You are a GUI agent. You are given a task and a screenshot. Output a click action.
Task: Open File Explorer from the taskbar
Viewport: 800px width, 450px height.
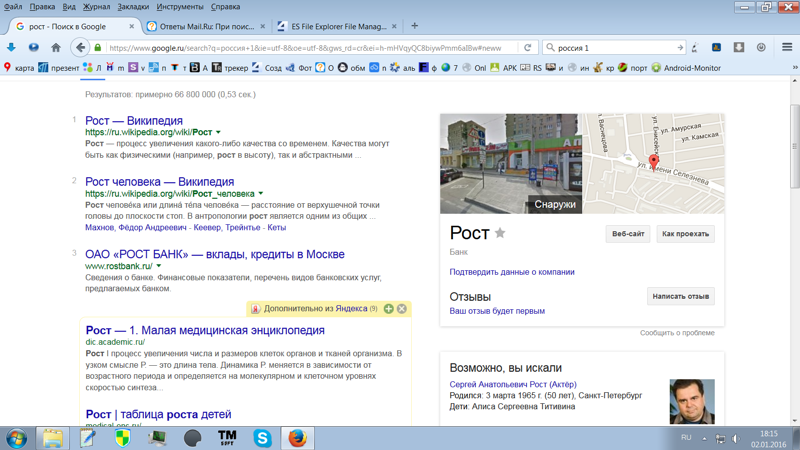pos(52,438)
